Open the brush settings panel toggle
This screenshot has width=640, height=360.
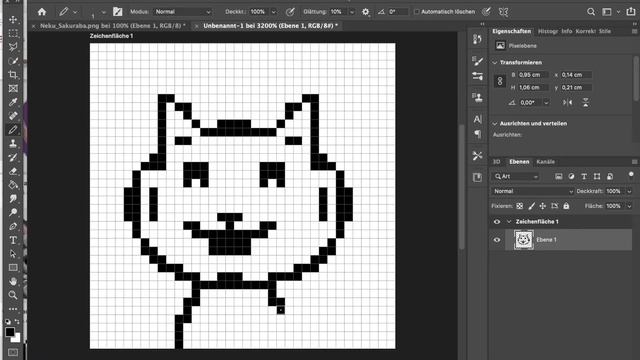118,12
